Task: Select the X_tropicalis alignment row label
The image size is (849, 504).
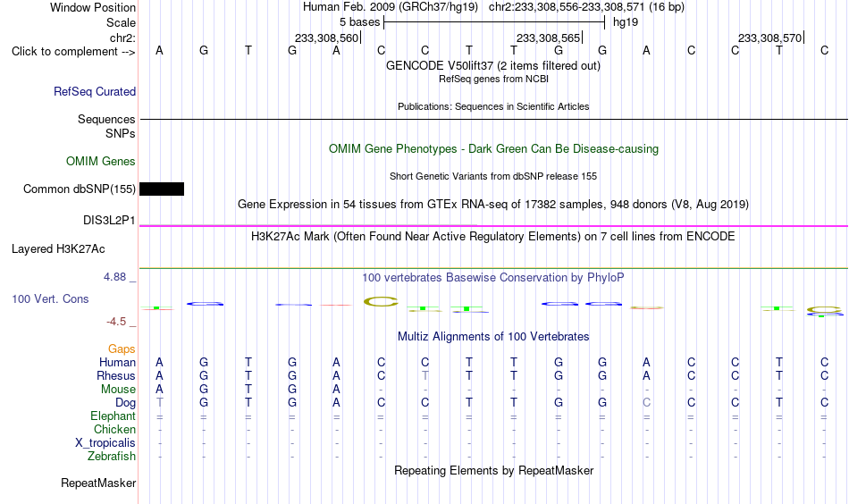Action: (105, 443)
